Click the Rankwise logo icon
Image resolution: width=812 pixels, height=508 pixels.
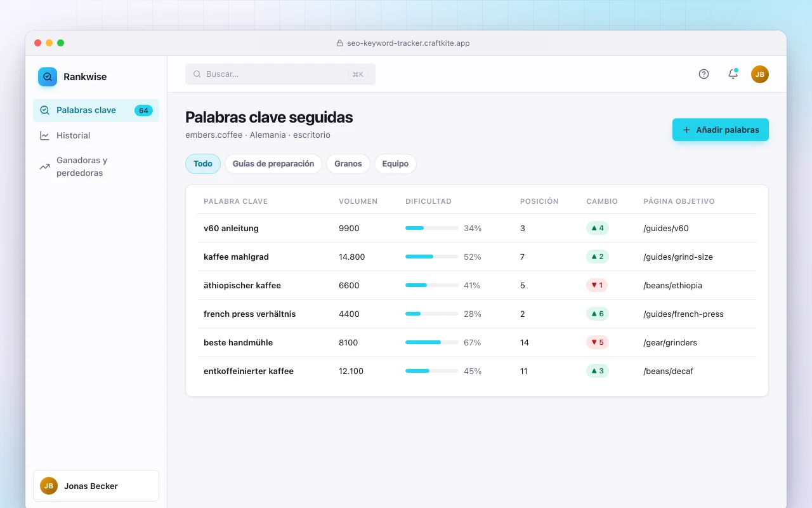[48, 77]
